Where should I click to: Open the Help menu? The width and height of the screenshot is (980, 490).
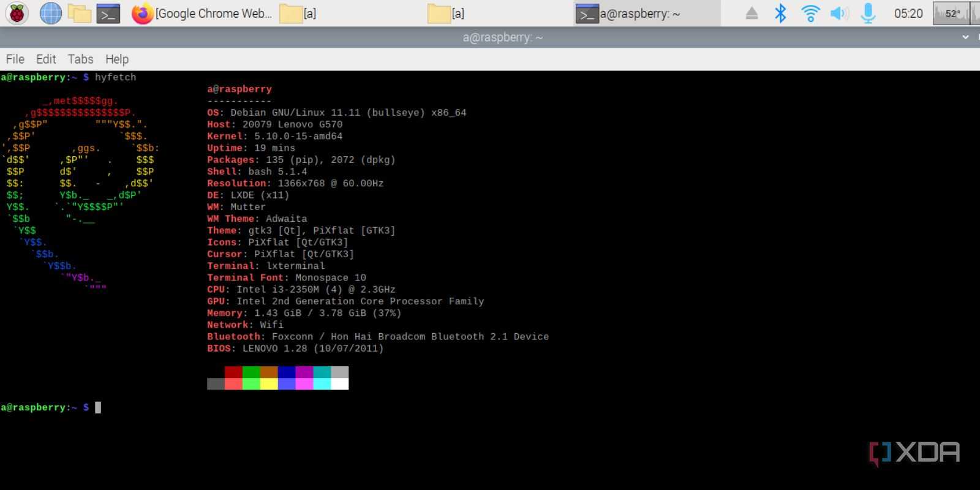click(x=117, y=59)
